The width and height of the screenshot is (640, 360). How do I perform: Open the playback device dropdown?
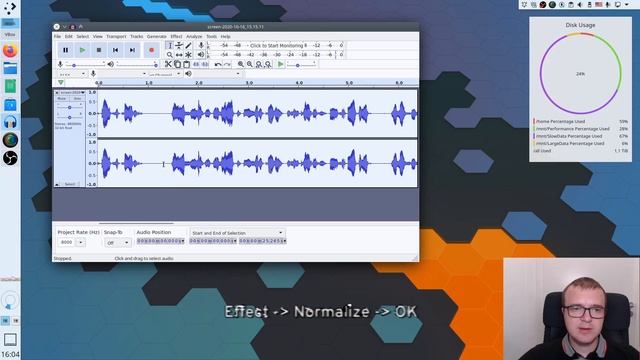217,74
